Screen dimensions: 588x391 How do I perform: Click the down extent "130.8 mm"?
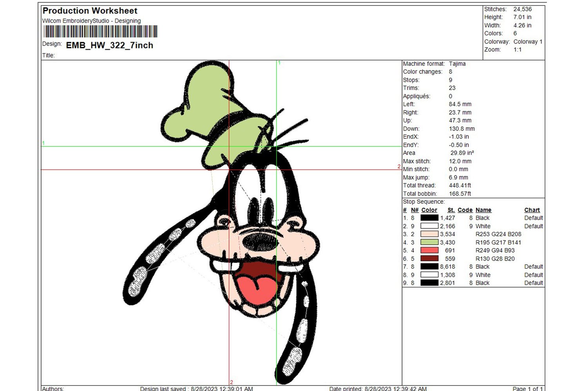coord(462,129)
